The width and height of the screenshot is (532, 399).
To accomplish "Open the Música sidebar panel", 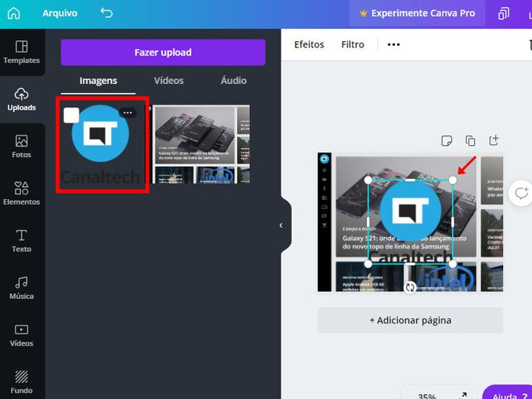I will click(22, 288).
